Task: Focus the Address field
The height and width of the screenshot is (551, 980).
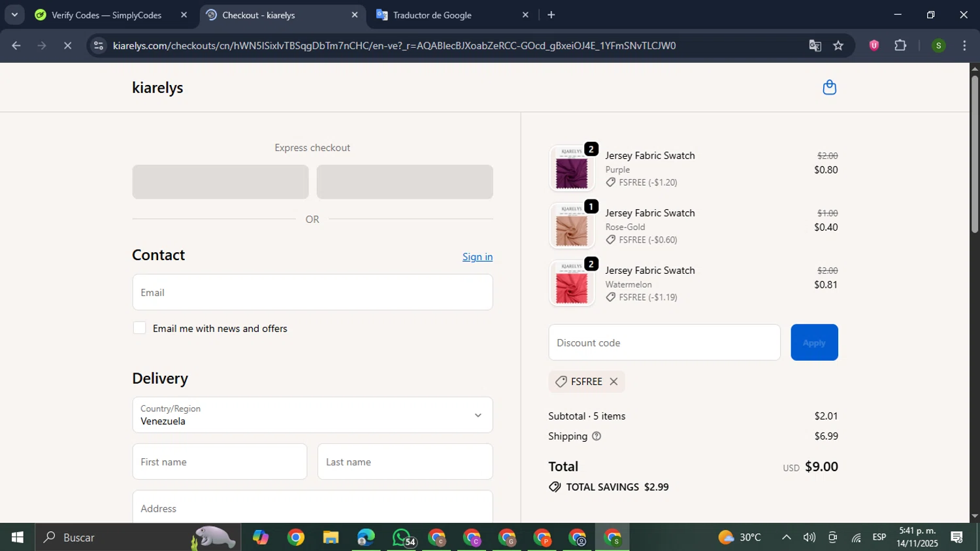Action: coord(312,507)
